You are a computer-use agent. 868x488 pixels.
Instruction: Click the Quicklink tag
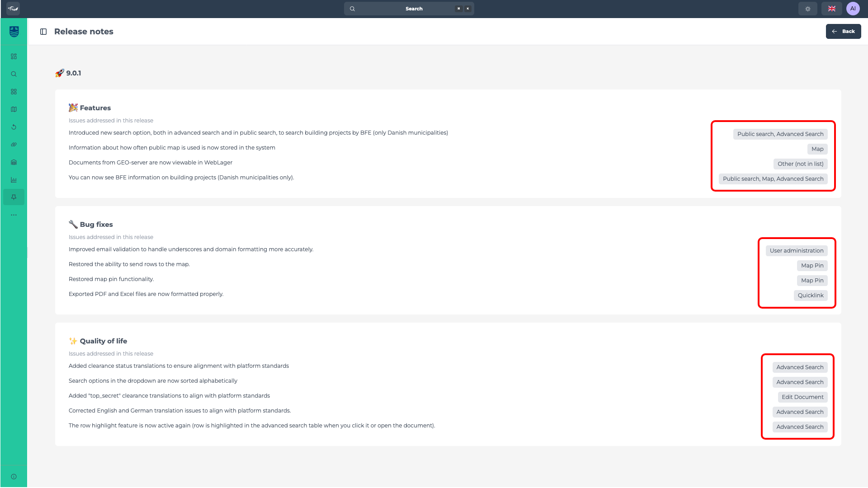[x=810, y=296]
